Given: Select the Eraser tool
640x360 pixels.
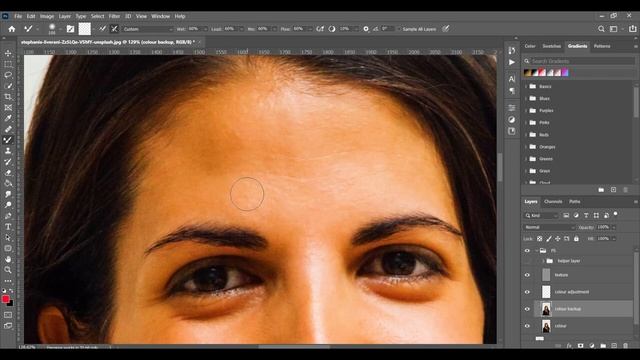Looking at the screenshot, I should point(8,173).
